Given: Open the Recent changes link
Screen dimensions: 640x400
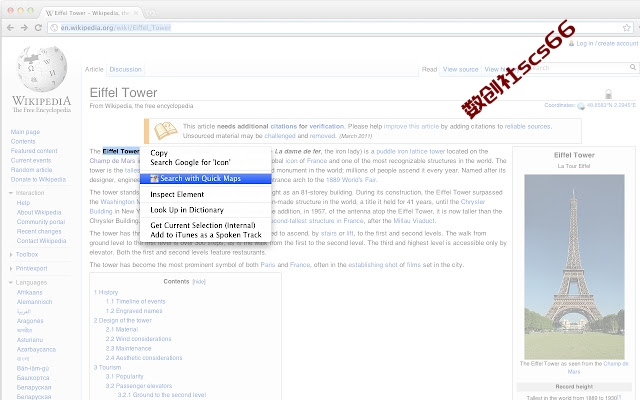Looking at the screenshot, I should (x=39, y=231).
